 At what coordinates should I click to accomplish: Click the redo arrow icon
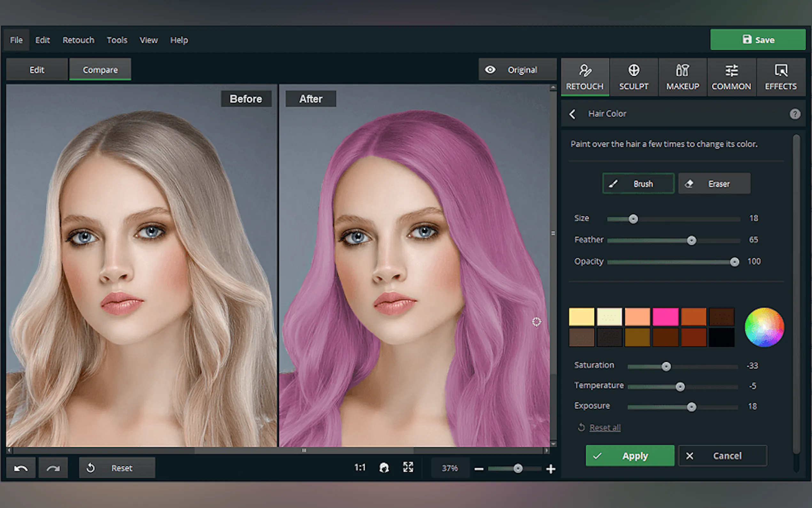[53, 468]
